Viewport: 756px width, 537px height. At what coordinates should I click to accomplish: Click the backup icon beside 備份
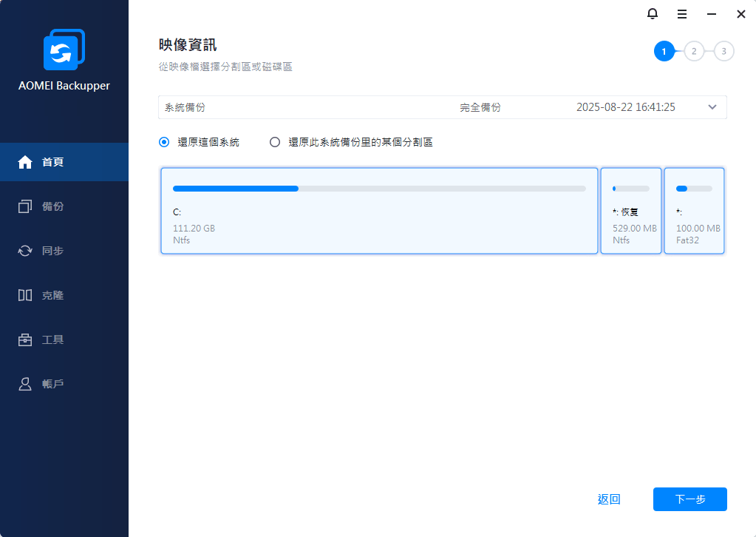pos(25,206)
